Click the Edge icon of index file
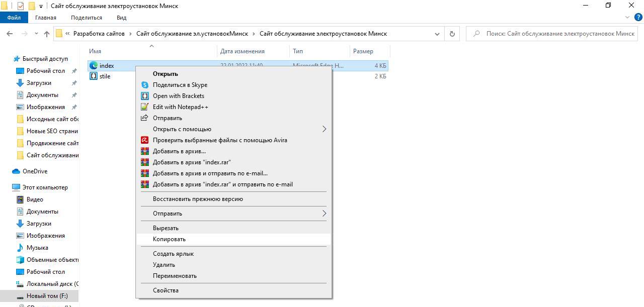644x307 pixels. (93, 66)
